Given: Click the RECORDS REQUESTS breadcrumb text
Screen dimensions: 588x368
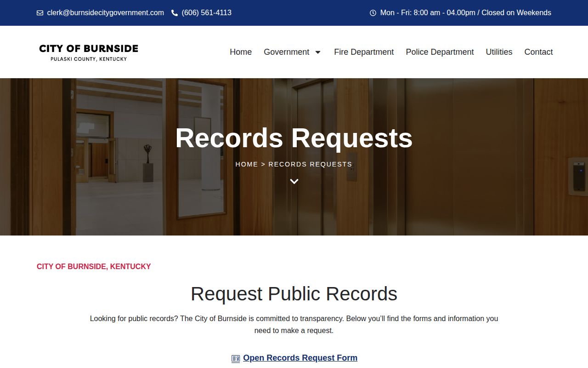Looking at the screenshot, I should [x=310, y=164].
